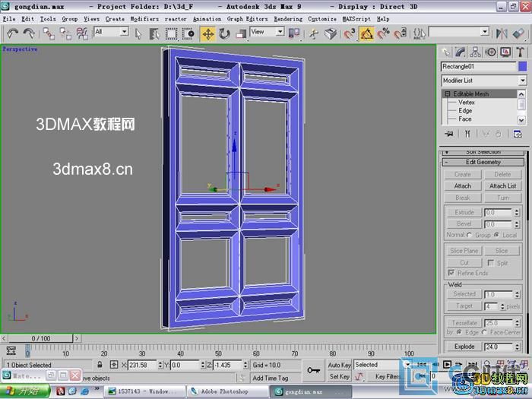This screenshot has width=532, height=399.
Task: Click the object color swatch
Action: [x=523, y=67]
